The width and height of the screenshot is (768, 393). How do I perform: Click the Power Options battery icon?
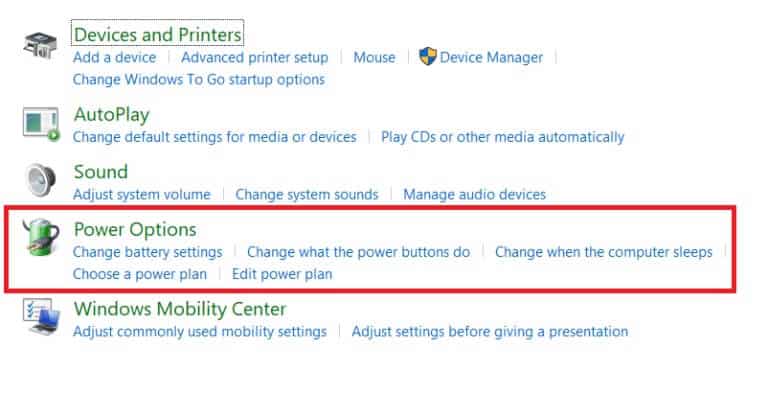pyautogui.click(x=41, y=237)
